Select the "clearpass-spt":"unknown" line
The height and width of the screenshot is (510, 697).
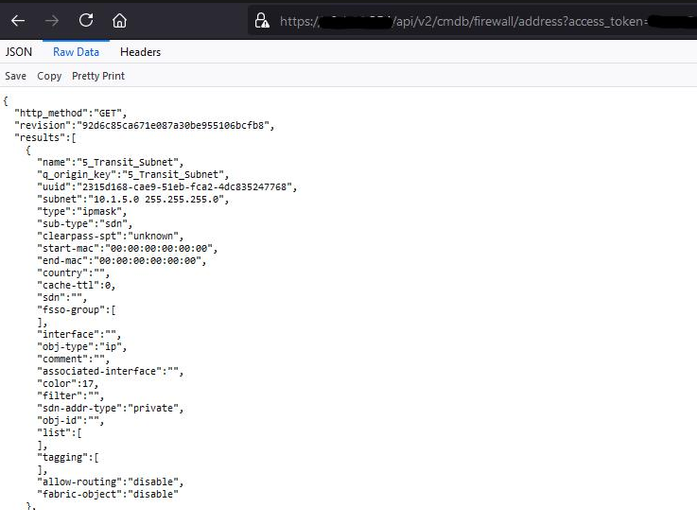click(x=110, y=236)
